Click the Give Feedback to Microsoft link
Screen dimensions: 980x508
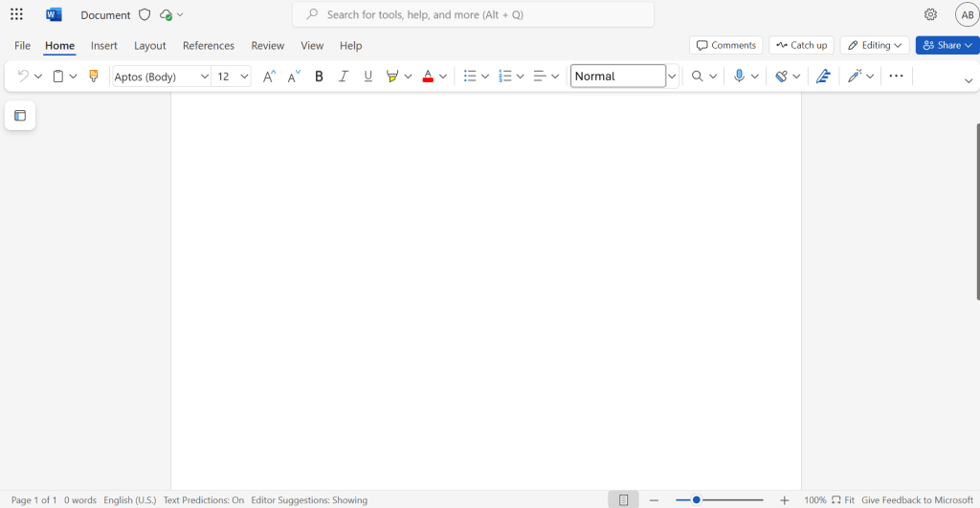[x=917, y=500]
